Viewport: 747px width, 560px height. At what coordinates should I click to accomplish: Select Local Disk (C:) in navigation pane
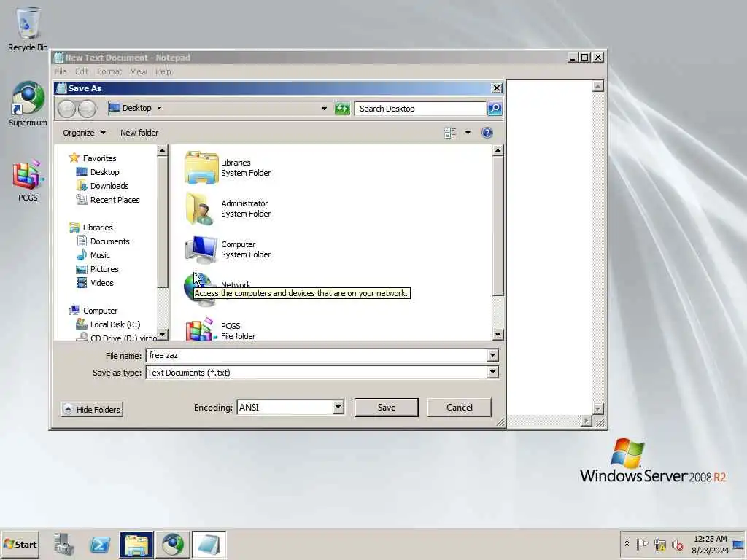[115, 324]
